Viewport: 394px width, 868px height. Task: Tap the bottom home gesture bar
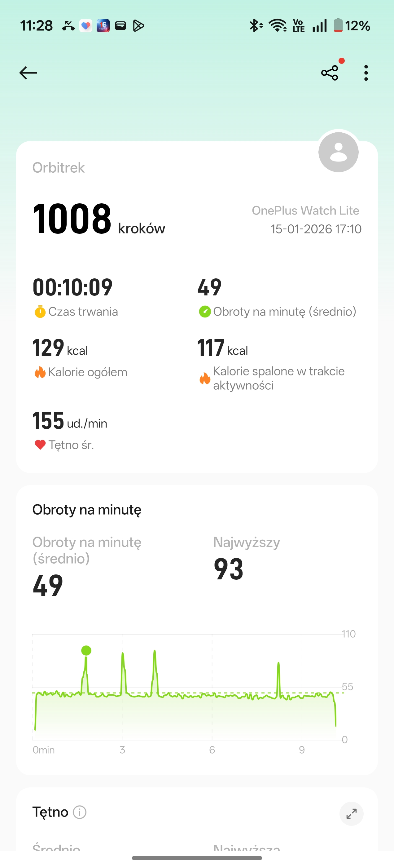197,858
